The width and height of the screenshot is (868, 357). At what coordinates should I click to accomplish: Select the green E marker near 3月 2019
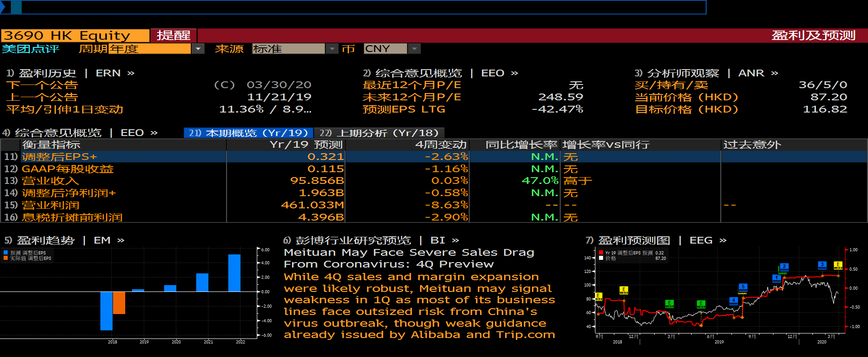(670, 303)
